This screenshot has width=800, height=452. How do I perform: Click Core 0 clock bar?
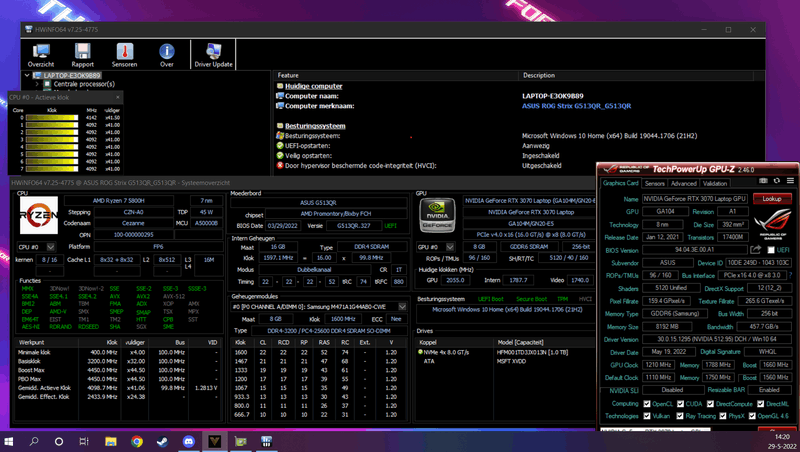point(52,117)
